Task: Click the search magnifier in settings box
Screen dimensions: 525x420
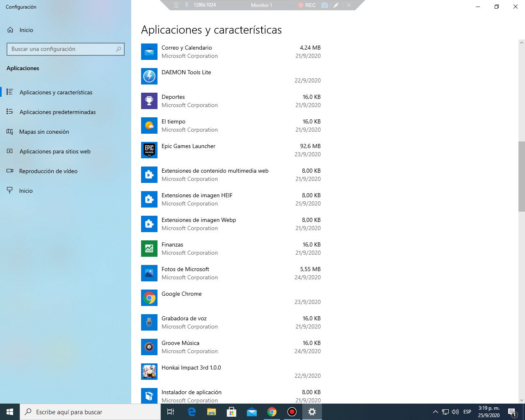Action: click(119, 49)
